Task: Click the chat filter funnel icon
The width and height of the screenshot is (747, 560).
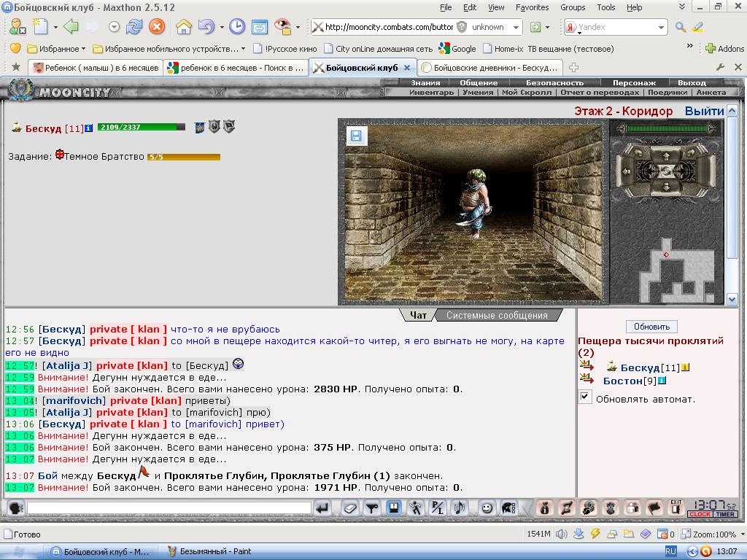Action: pos(371,508)
